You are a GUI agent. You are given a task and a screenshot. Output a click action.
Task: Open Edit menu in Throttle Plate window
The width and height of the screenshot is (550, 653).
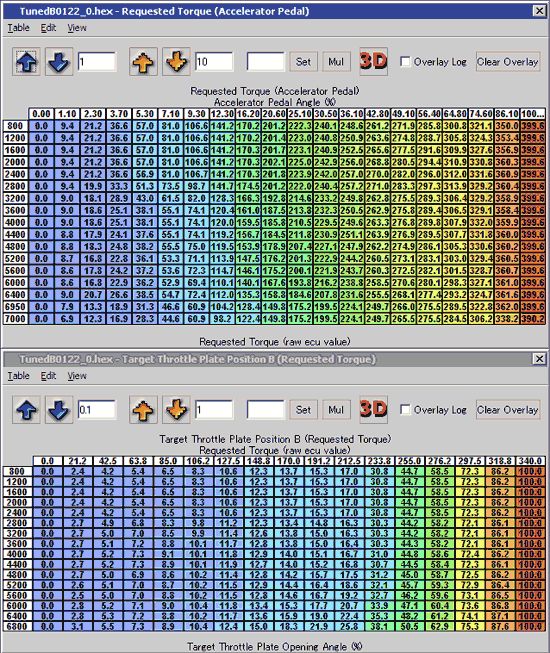click(x=48, y=376)
